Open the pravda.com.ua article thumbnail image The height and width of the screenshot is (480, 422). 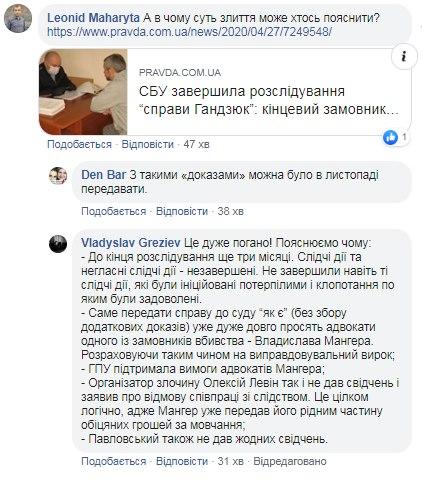click(83, 92)
